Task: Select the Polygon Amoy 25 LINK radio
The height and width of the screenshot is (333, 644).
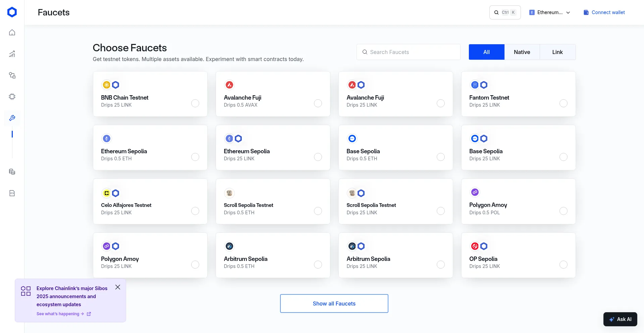Action: [x=195, y=265]
